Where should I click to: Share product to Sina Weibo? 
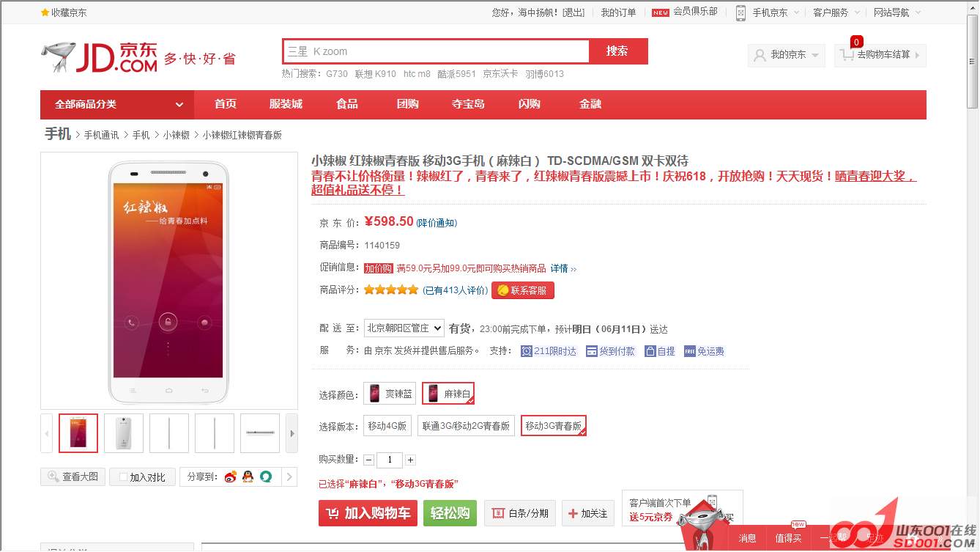(231, 477)
